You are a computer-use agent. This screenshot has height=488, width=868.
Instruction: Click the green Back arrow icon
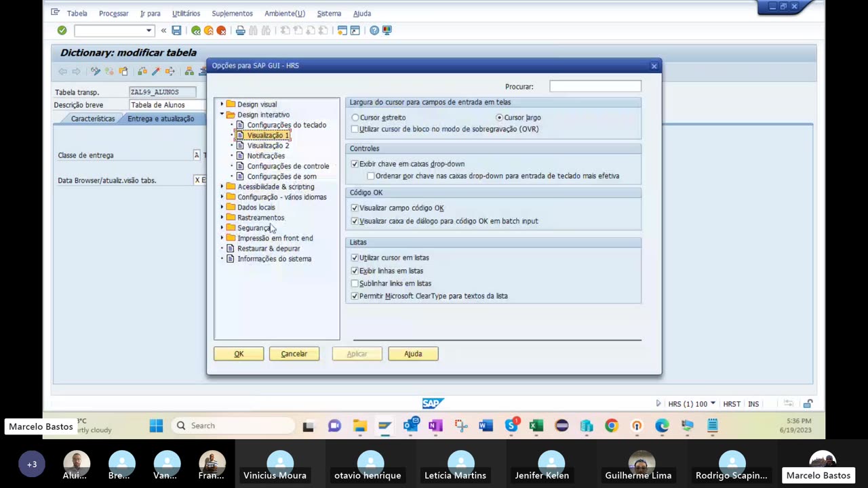click(196, 30)
